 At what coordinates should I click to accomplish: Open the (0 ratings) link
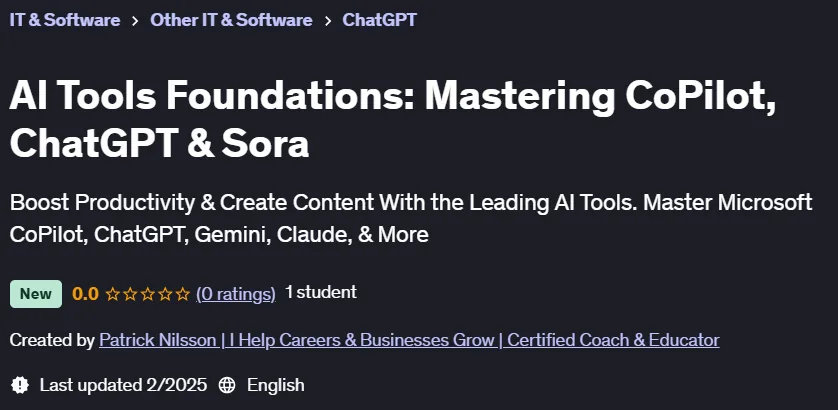pyautogui.click(x=236, y=294)
